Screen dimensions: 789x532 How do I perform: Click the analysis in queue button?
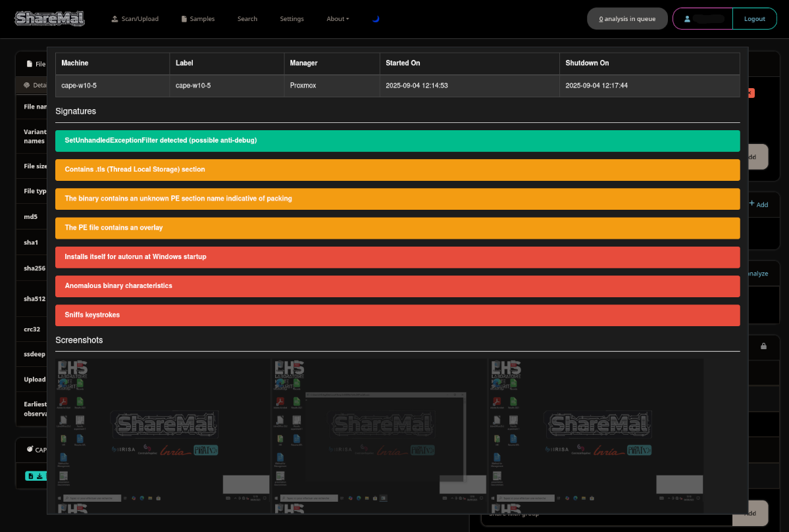point(626,19)
